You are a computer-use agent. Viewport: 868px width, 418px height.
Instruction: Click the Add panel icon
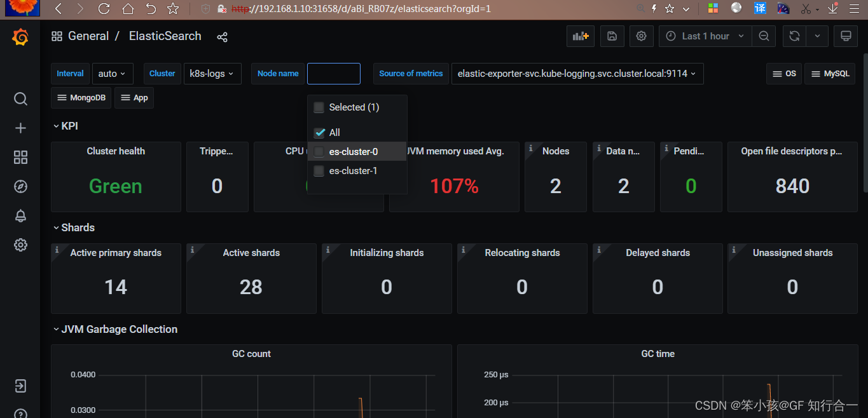click(x=581, y=36)
